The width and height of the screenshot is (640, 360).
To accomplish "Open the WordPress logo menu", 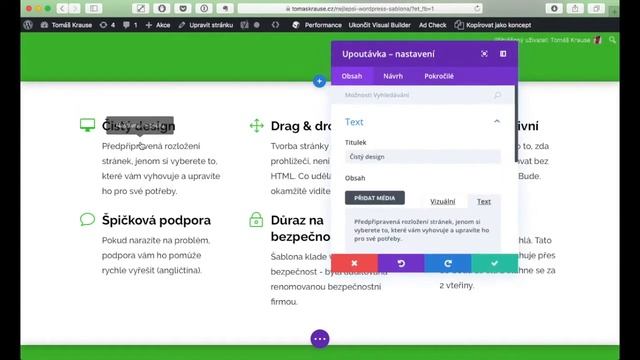I will point(28,25).
